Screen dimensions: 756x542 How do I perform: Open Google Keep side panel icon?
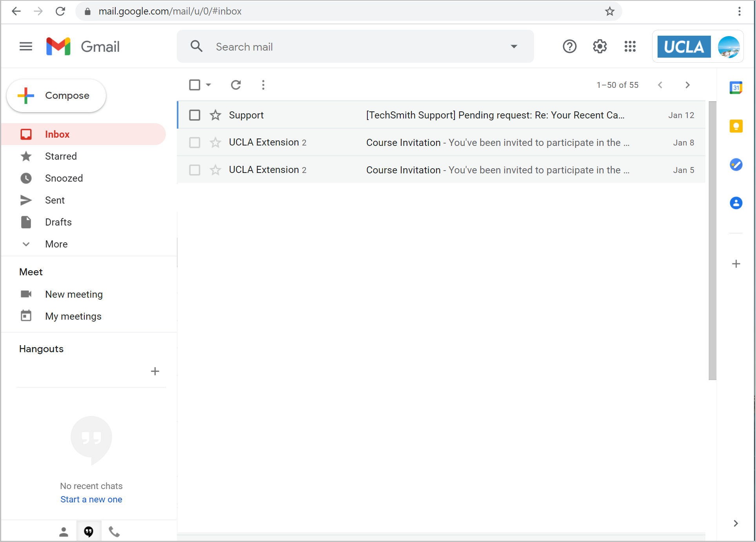click(736, 126)
